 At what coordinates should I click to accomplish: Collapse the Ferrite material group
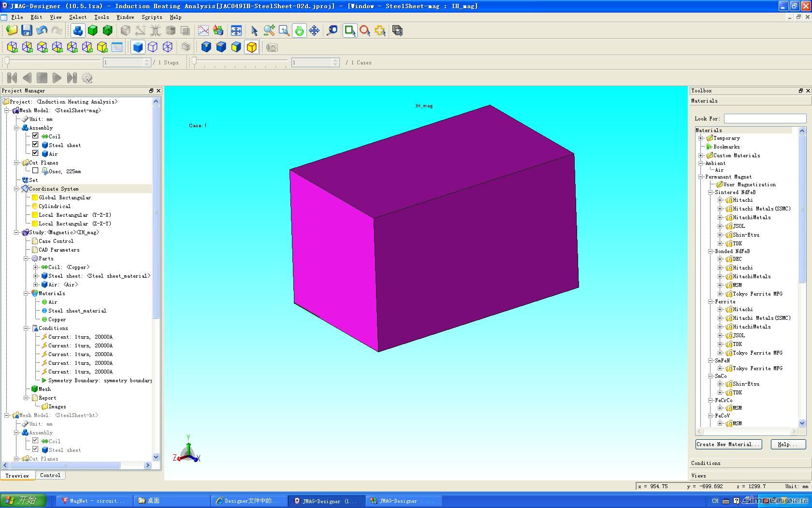click(x=710, y=301)
